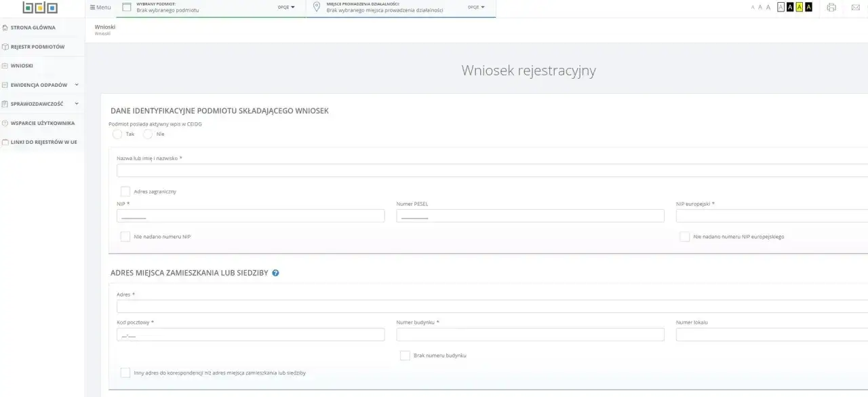Open 'Rejestr podmiotów' from the sidebar
Viewport: 868px width, 397px height.
pyautogui.click(x=37, y=47)
